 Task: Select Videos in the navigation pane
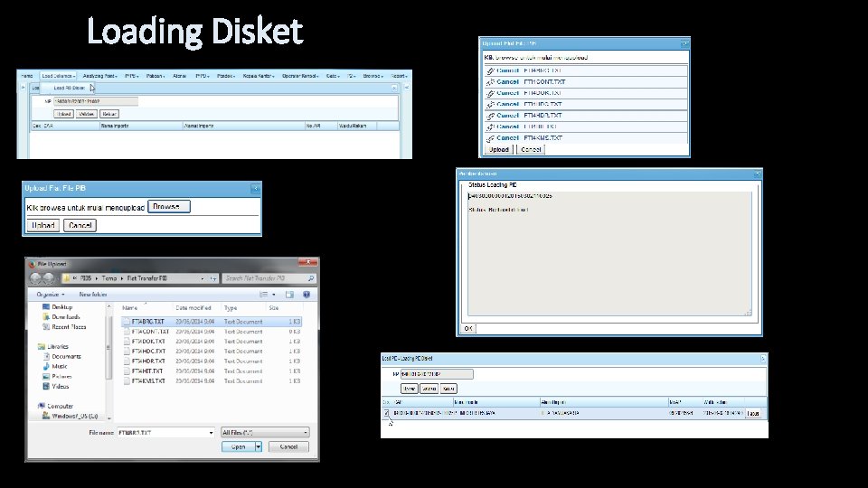click(55, 386)
